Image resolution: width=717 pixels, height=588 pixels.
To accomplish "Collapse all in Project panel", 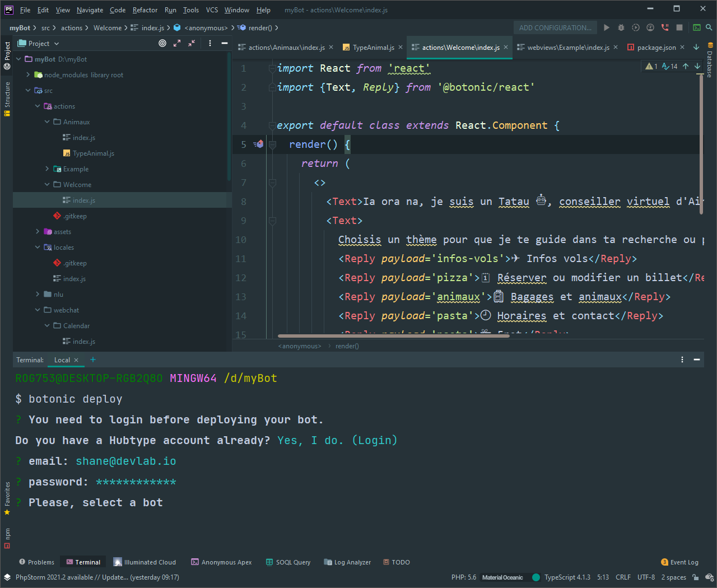I will (191, 43).
